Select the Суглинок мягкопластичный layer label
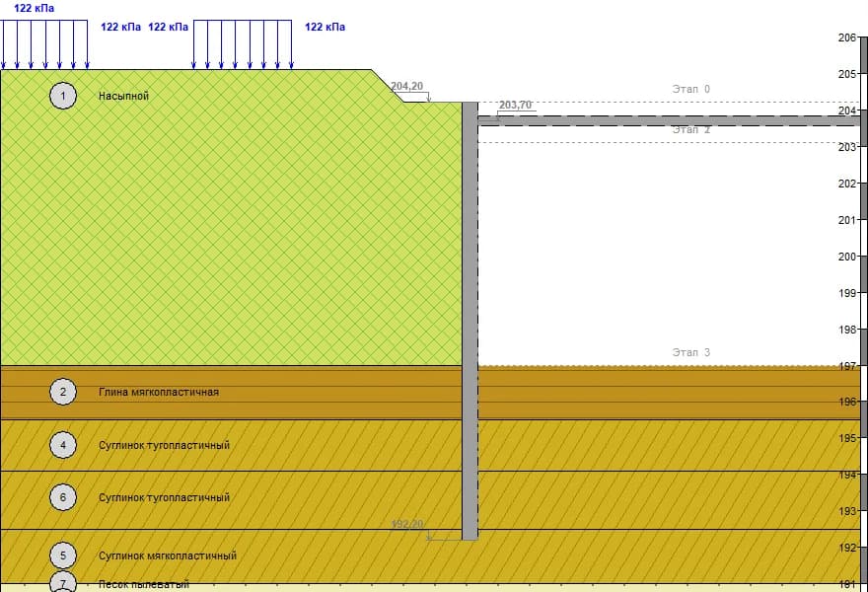868x592 pixels. click(168, 555)
